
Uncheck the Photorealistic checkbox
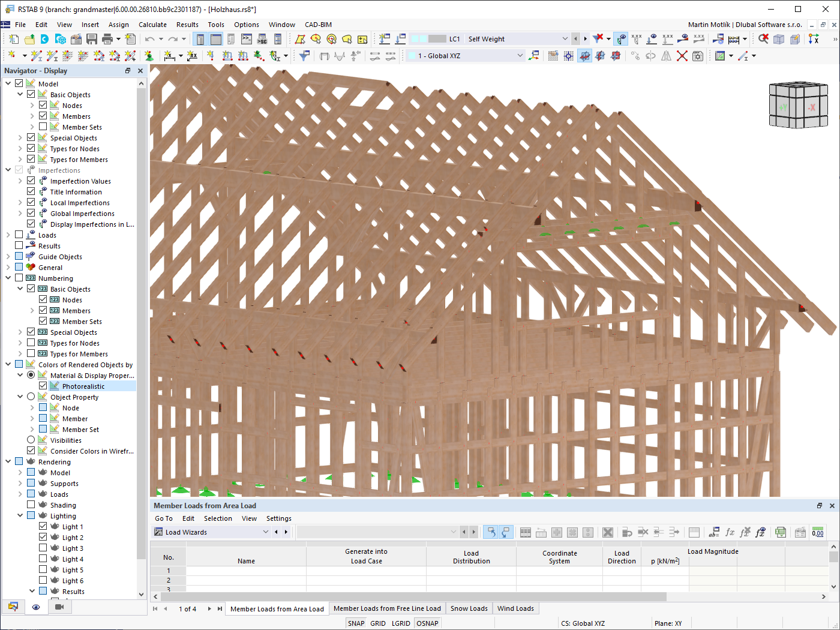click(43, 386)
